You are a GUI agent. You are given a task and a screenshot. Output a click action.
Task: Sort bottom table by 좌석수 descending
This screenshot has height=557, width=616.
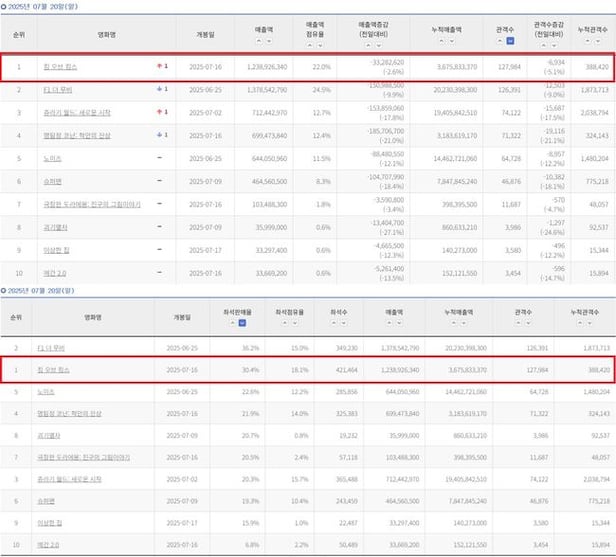pyautogui.click(x=340, y=324)
